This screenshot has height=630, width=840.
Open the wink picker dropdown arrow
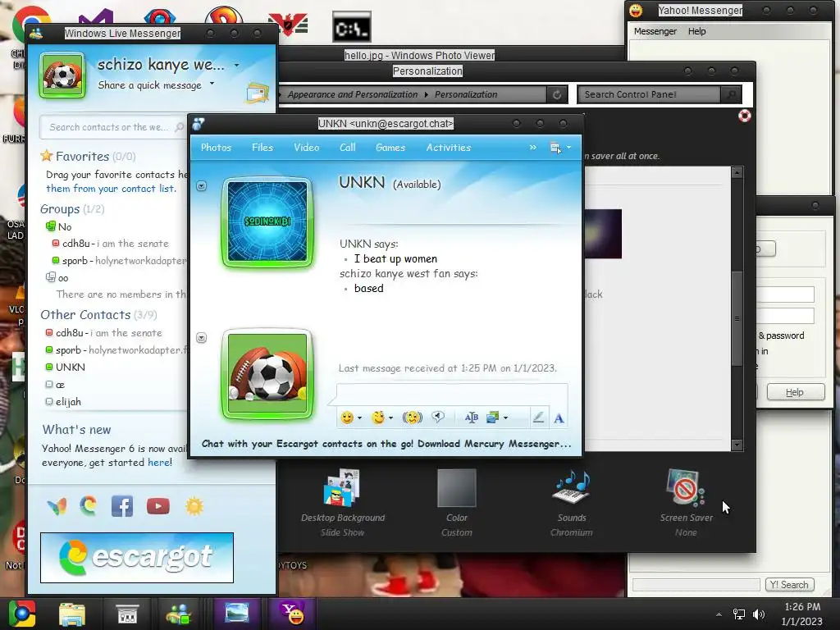pos(391,418)
